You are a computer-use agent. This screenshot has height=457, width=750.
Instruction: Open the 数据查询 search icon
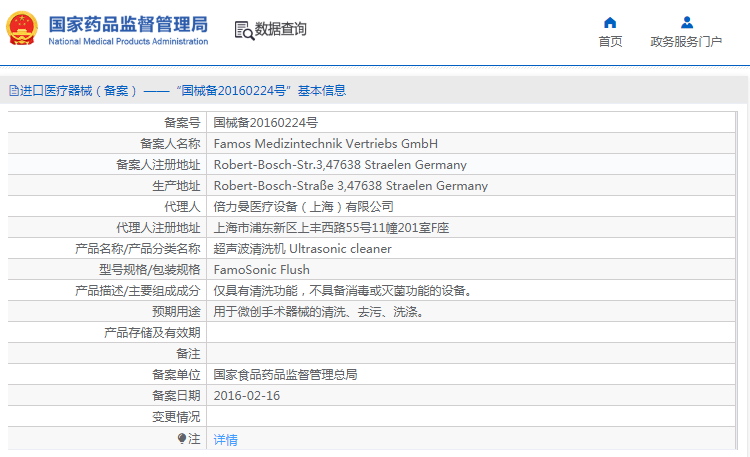click(x=244, y=30)
